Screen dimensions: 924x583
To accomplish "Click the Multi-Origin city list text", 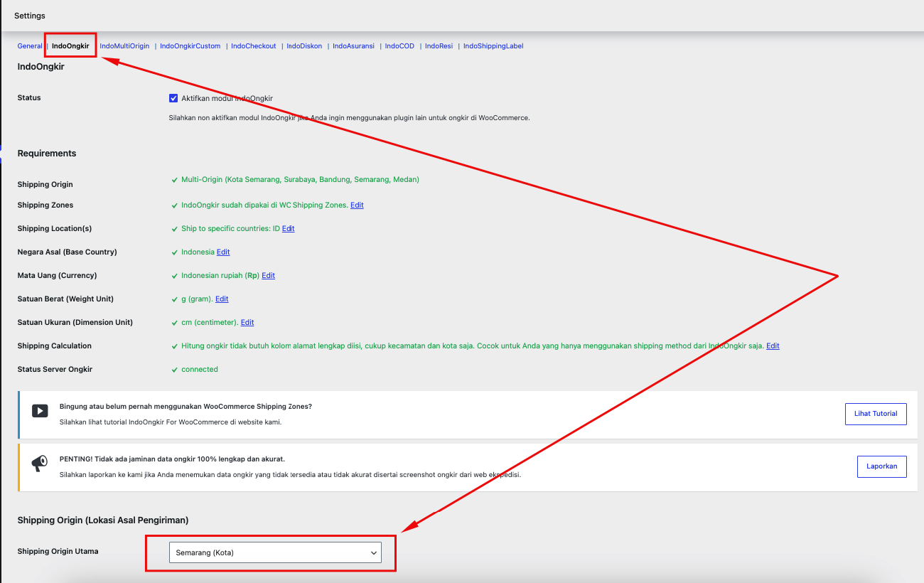I will (x=300, y=180).
